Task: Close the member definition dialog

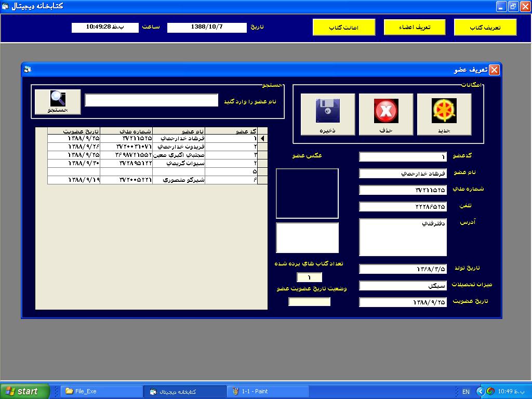Action: (x=494, y=70)
